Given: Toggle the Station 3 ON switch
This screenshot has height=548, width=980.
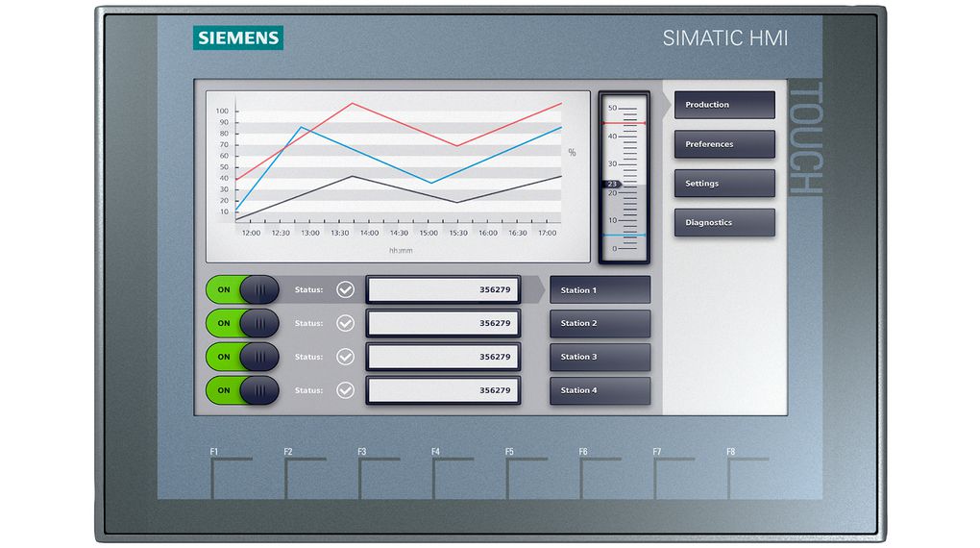Looking at the screenshot, I should point(242,357).
